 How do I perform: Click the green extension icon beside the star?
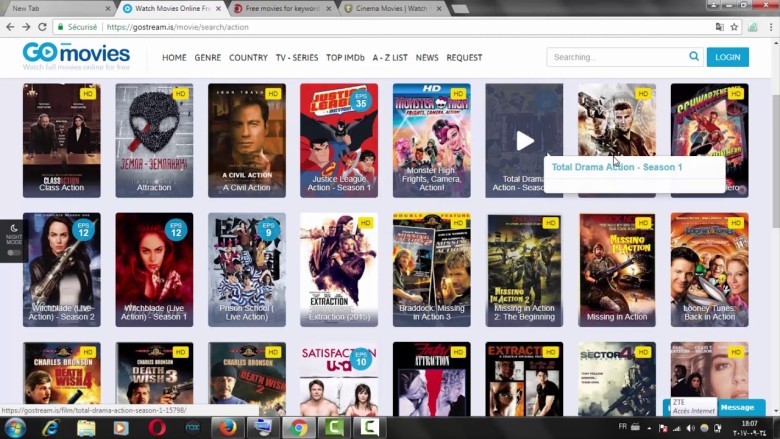coord(753,27)
